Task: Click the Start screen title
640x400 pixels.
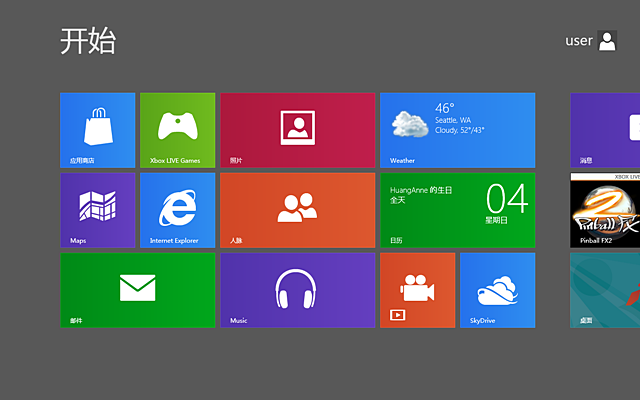Action: coord(88,41)
